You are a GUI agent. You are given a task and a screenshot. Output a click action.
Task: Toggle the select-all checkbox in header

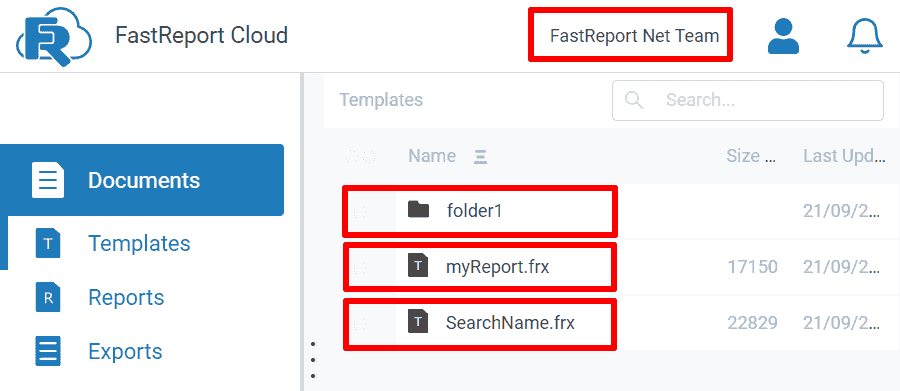[360, 156]
